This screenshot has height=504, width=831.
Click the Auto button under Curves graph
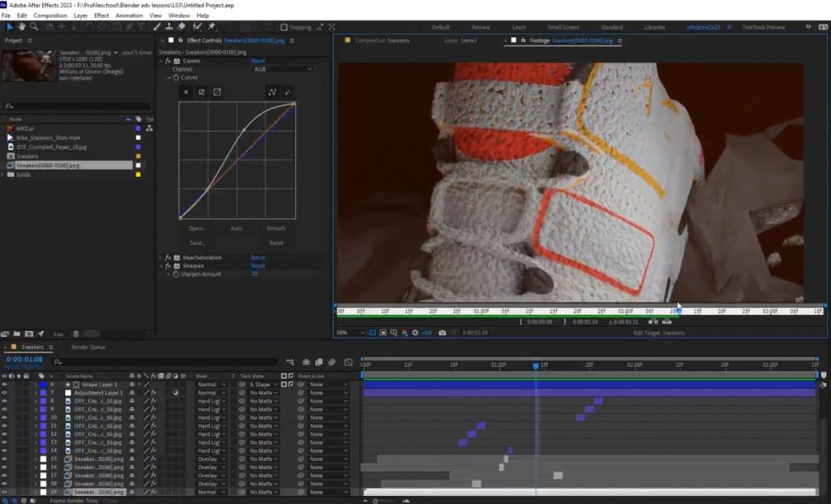click(236, 228)
